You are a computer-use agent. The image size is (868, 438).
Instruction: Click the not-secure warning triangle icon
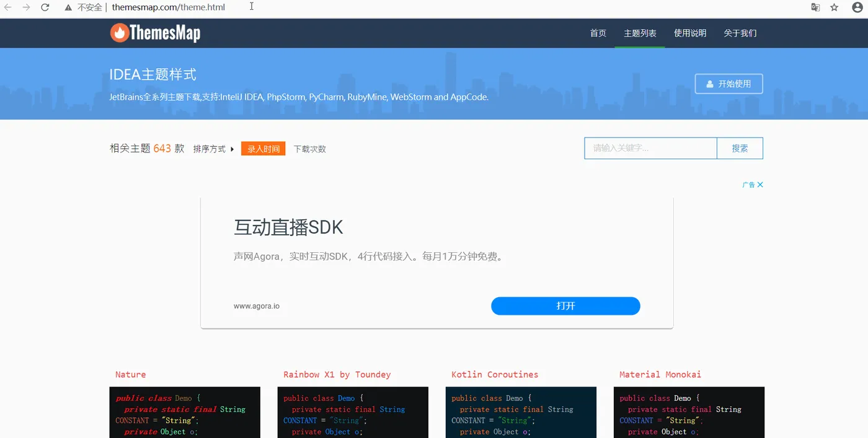click(x=69, y=7)
